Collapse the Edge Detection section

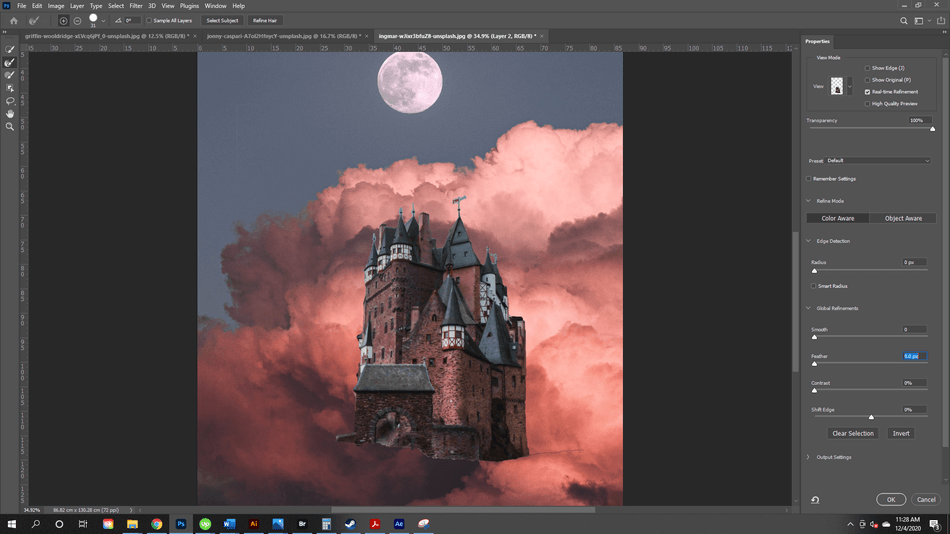[x=808, y=241]
